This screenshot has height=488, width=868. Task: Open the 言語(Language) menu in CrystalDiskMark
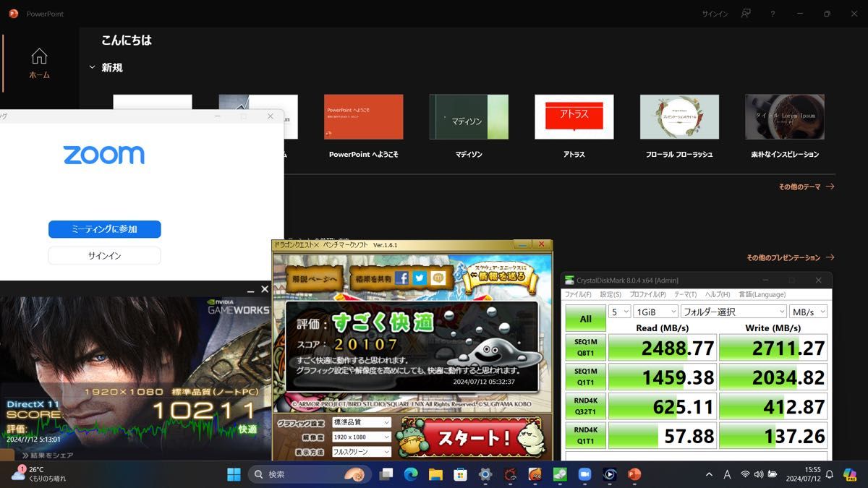point(762,295)
